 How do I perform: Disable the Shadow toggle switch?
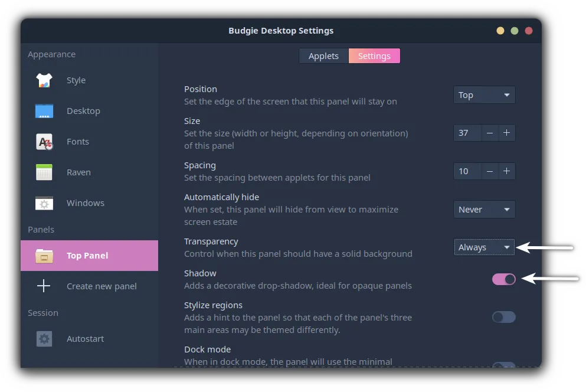pos(503,279)
